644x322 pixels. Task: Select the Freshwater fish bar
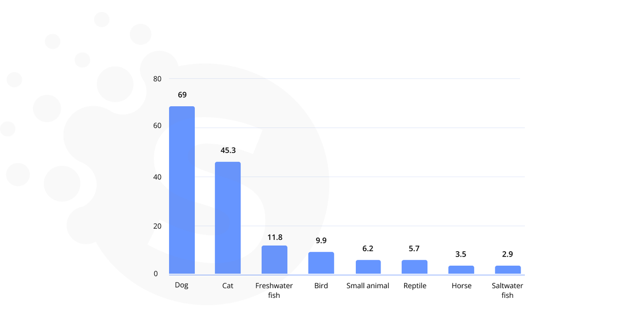pyautogui.click(x=275, y=260)
